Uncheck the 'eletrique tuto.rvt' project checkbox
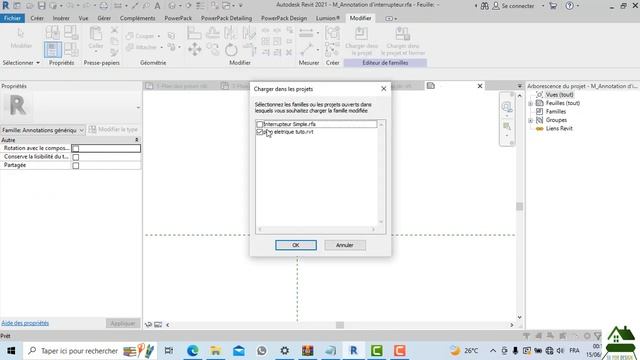 coord(260,132)
